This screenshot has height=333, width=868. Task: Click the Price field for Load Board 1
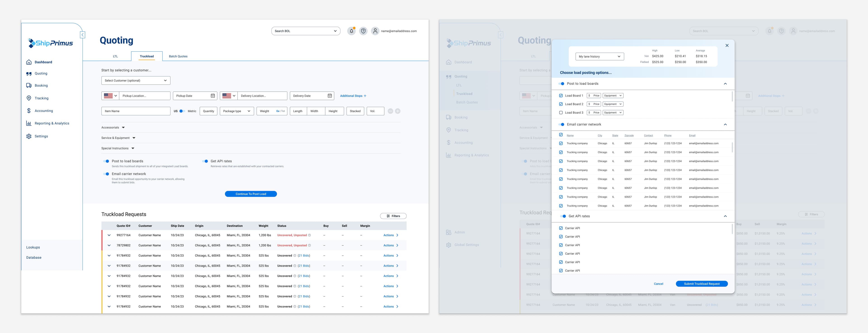(594, 96)
